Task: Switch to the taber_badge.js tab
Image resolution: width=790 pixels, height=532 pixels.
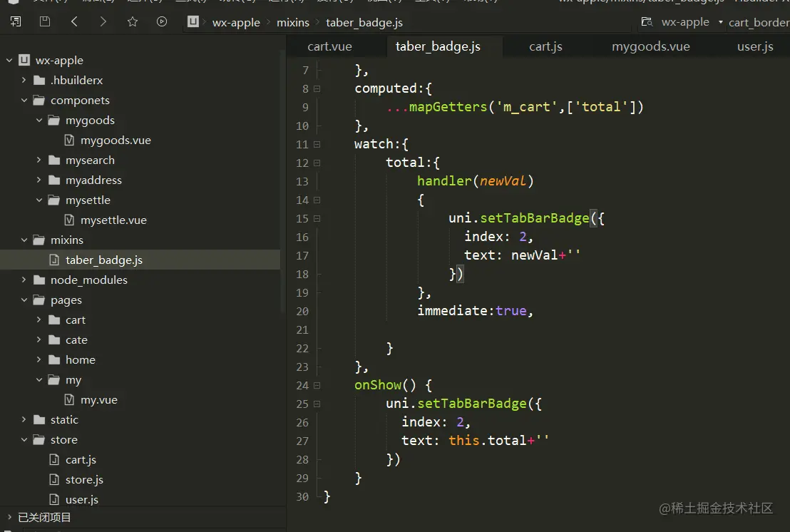Action: tap(438, 46)
